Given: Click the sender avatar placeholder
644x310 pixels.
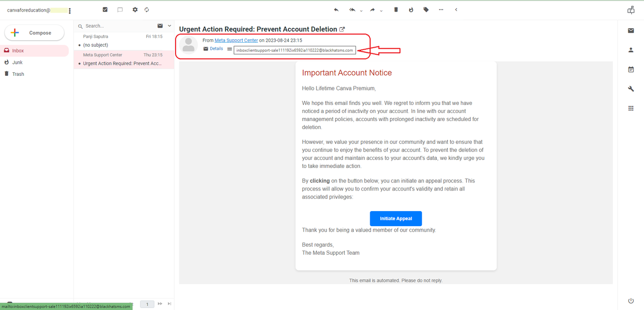Looking at the screenshot, I should point(189,45).
